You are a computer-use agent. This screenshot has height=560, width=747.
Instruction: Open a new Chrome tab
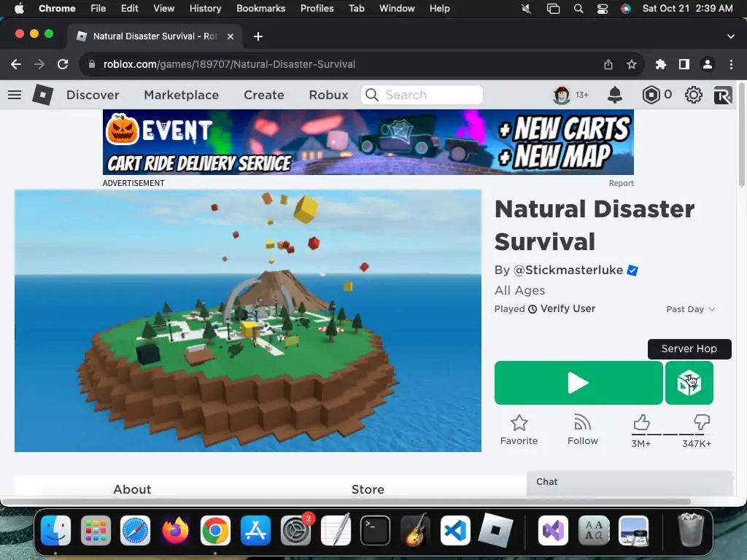point(258,36)
